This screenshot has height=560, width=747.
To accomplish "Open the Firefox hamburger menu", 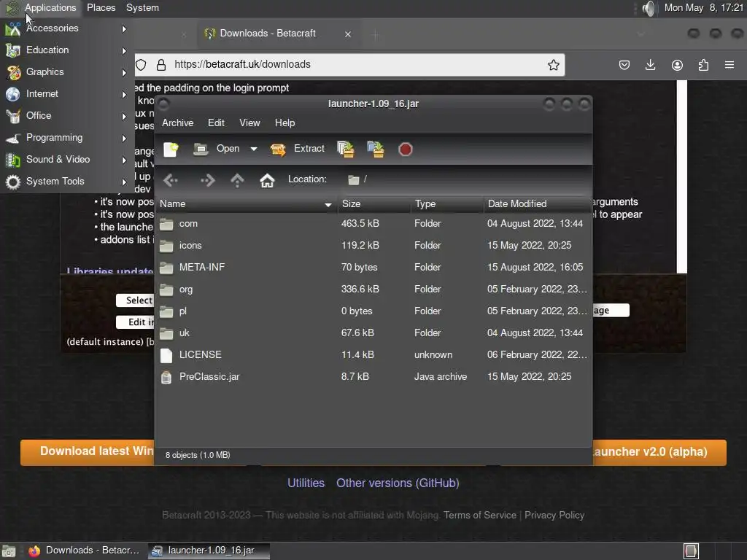I will pyautogui.click(x=729, y=65).
